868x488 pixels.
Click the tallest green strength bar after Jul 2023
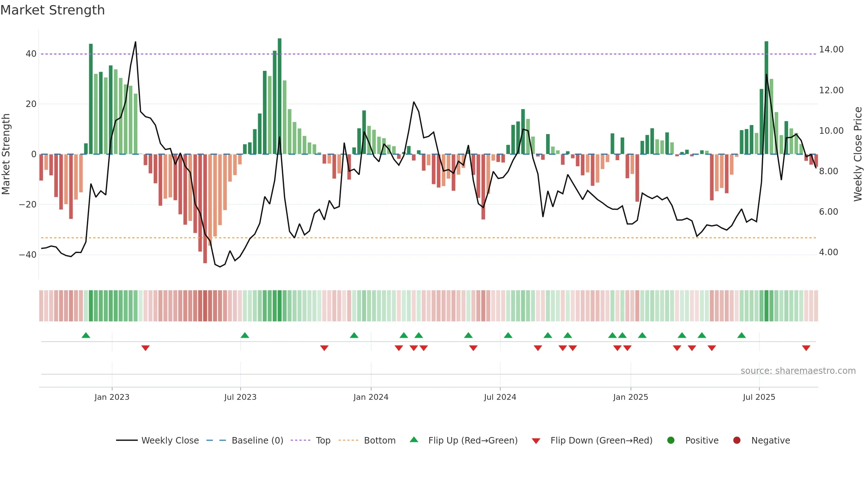coord(280,96)
